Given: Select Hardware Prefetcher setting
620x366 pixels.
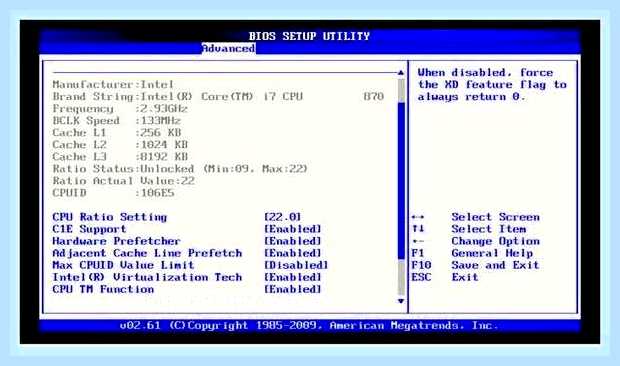Looking at the screenshot, I should click(116, 241).
